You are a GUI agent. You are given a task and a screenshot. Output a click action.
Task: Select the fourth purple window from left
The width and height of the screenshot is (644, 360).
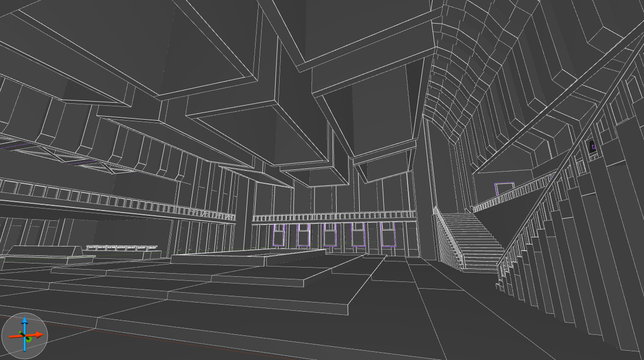coord(358,234)
